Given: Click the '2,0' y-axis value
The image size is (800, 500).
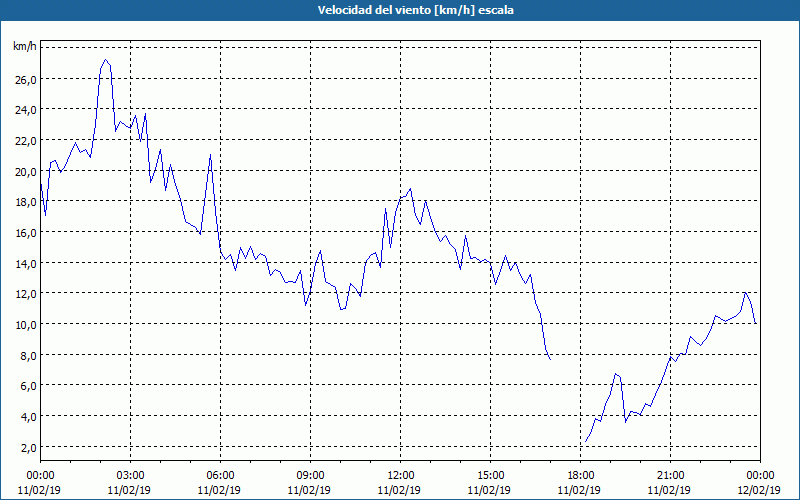Looking at the screenshot, I should 28,447.
